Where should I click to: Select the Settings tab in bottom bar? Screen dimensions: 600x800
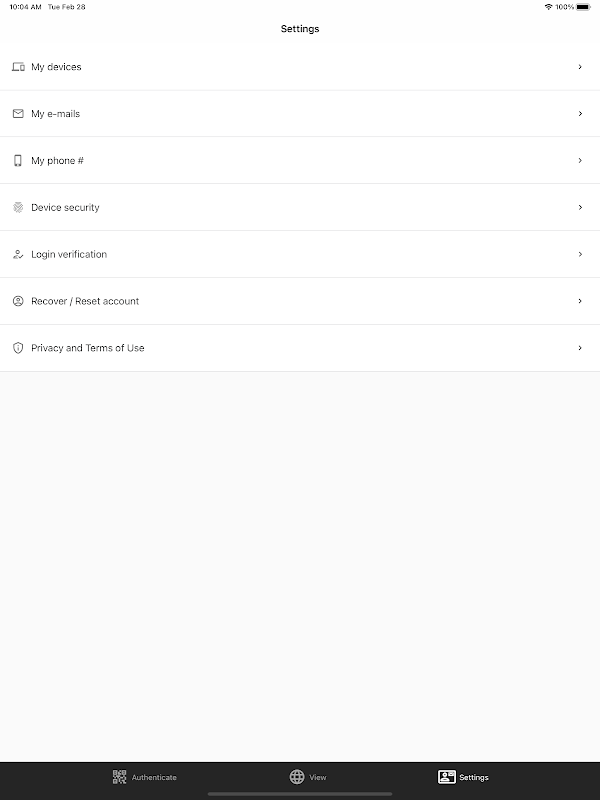[463, 777]
